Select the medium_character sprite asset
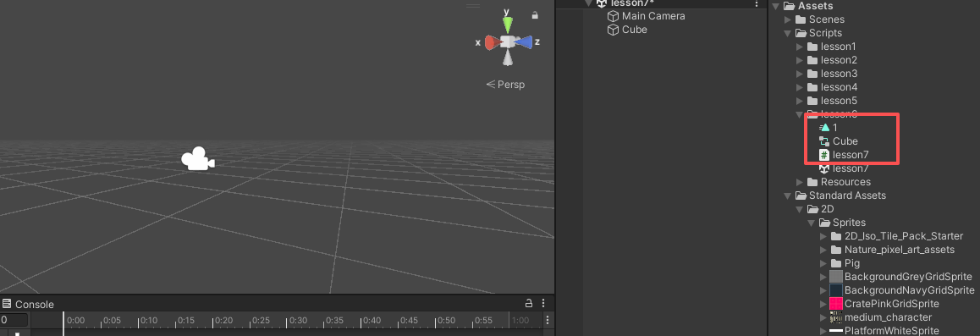Image resolution: width=980 pixels, height=336 pixels. pyautogui.click(x=881, y=317)
